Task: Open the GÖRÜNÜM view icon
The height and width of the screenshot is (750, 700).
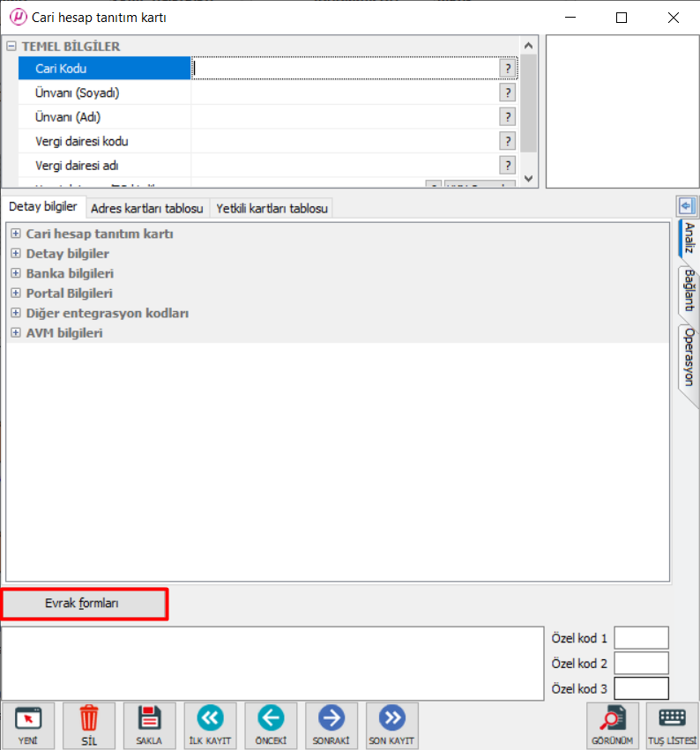Action: [x=613, y=725]
